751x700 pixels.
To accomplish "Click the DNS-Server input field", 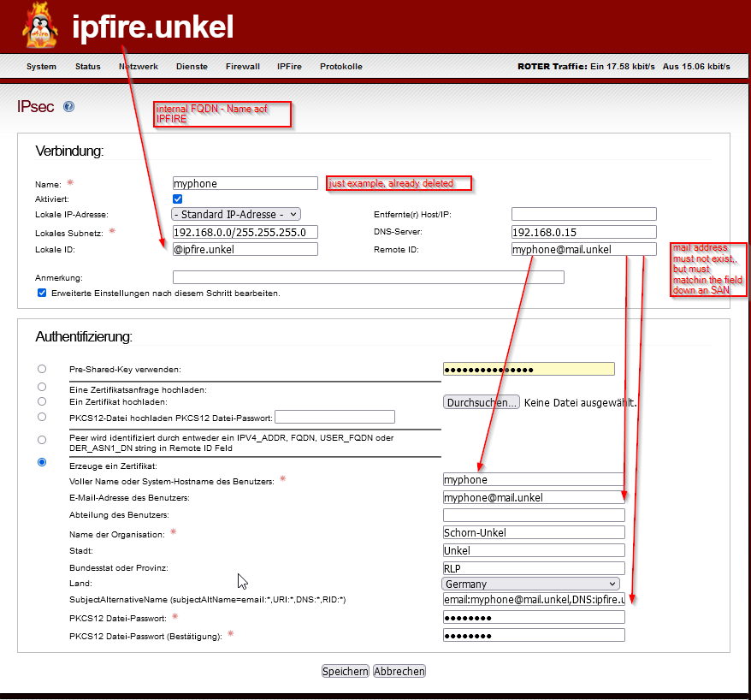I will 584,233.
